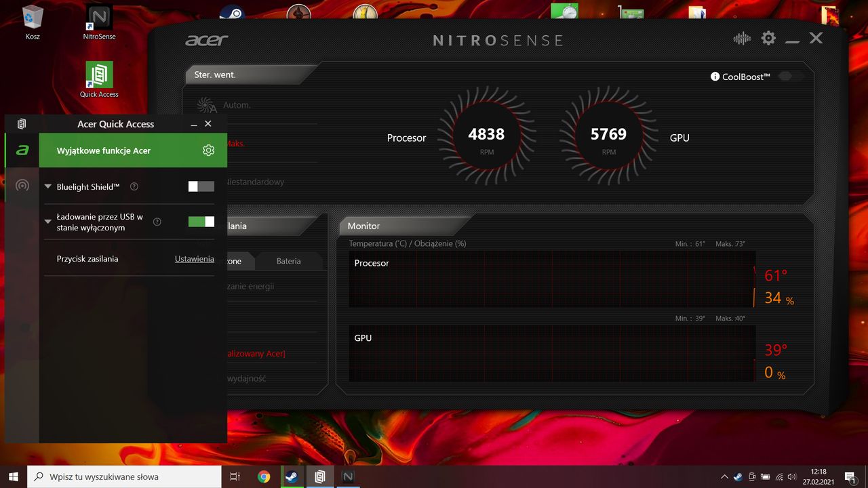Image resolution: width=868 pixels, height=488 pixels.
Task: Click the Meet Now tray icon
Action: tap(752, 476)
